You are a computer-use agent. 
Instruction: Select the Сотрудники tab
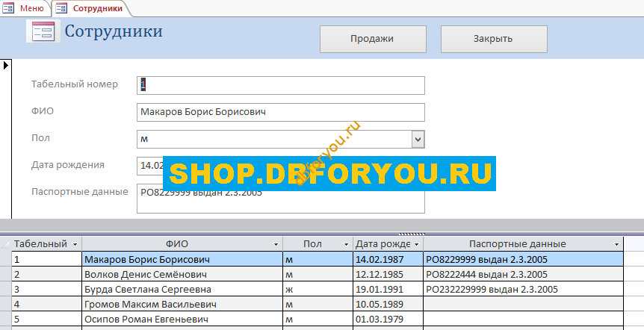coord(90,7)
